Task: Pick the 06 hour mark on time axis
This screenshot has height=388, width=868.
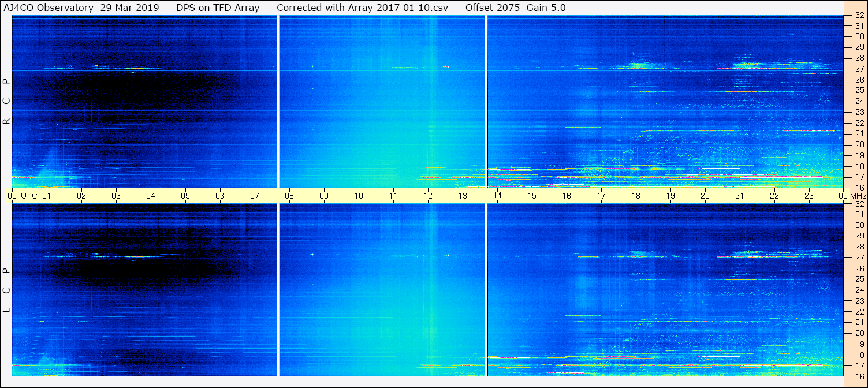Action: [x=220, y=196]
